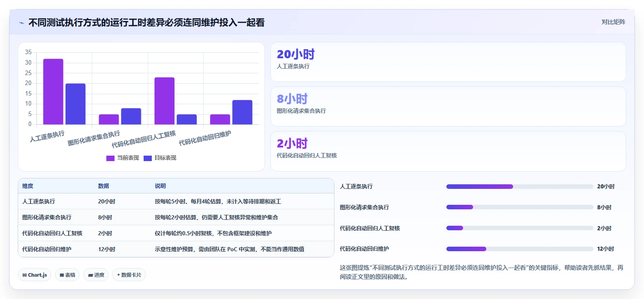Image resolution: width=644 pixels, height=299 pixels.
Task: Click the 人工逐条执行 table row name
Action: tap(39, 201)
